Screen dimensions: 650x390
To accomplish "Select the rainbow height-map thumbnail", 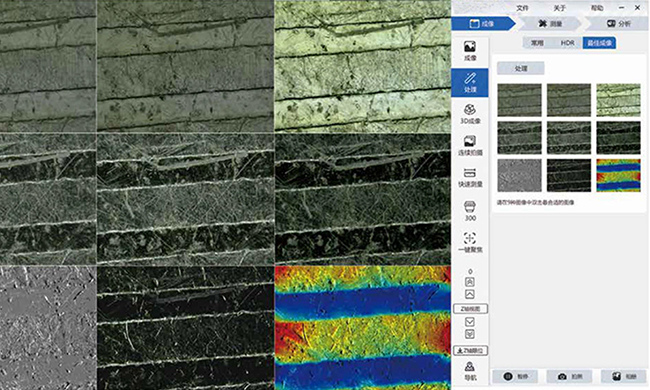I will pyautogui.click(x=618, y=175).
